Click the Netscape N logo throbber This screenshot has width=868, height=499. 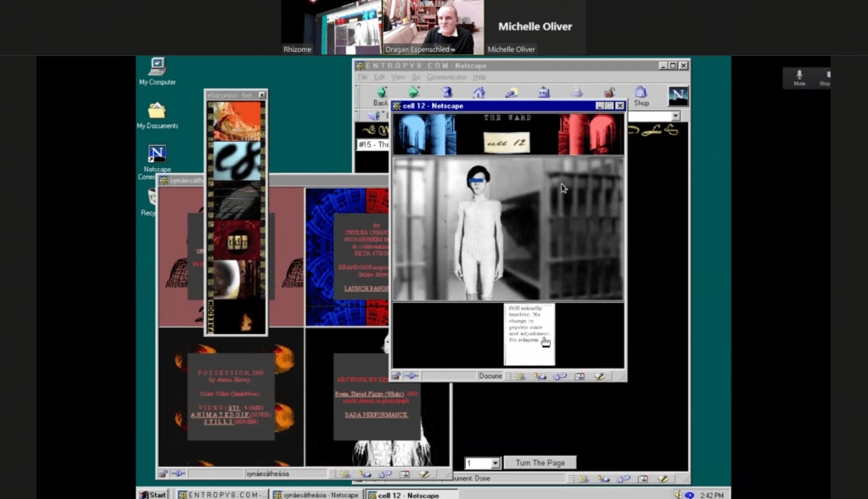click(678, 96)
